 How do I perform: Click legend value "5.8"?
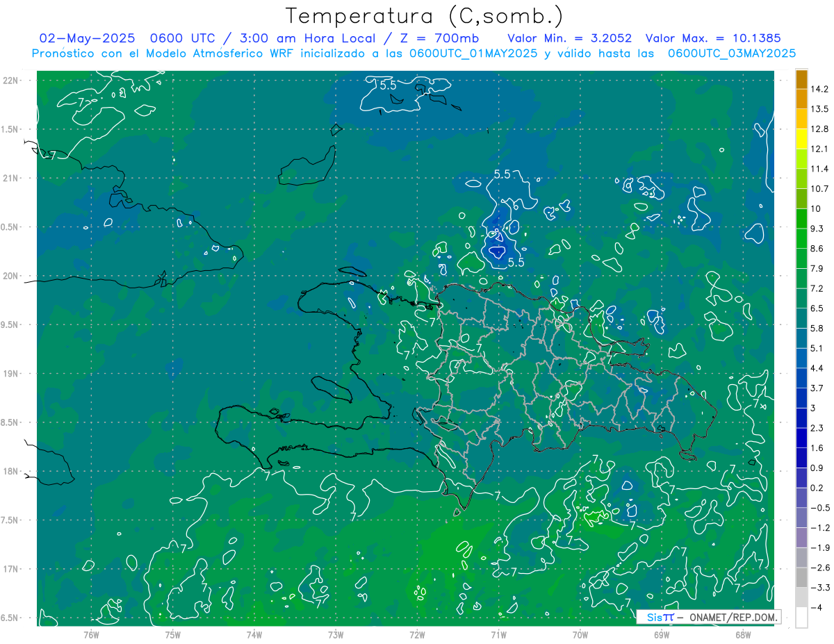coord(817,328)
